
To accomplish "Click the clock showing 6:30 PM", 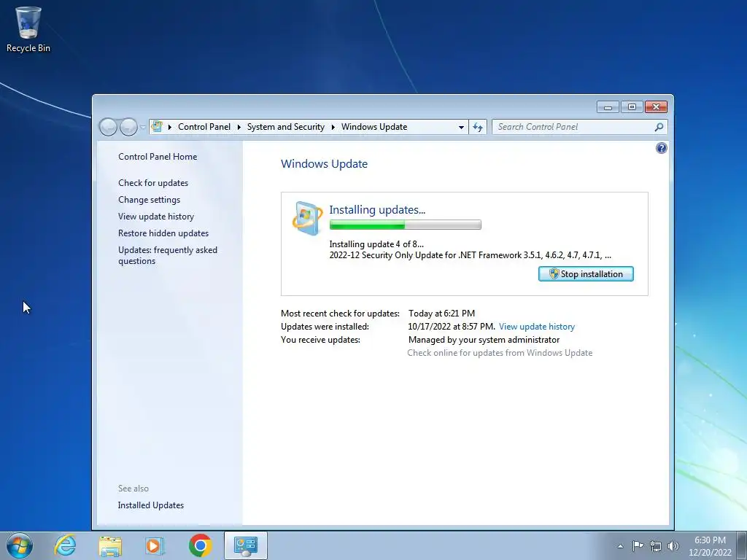I will click(x=710, y=545).
